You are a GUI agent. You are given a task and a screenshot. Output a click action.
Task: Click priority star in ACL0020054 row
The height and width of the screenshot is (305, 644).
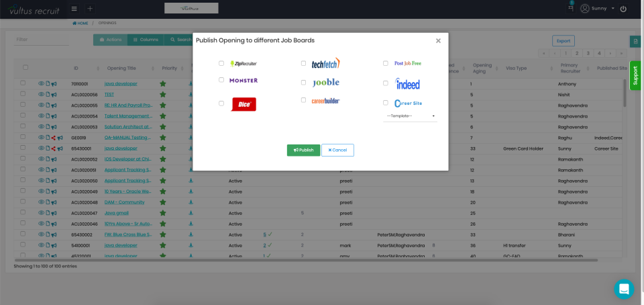coord(162,116)
